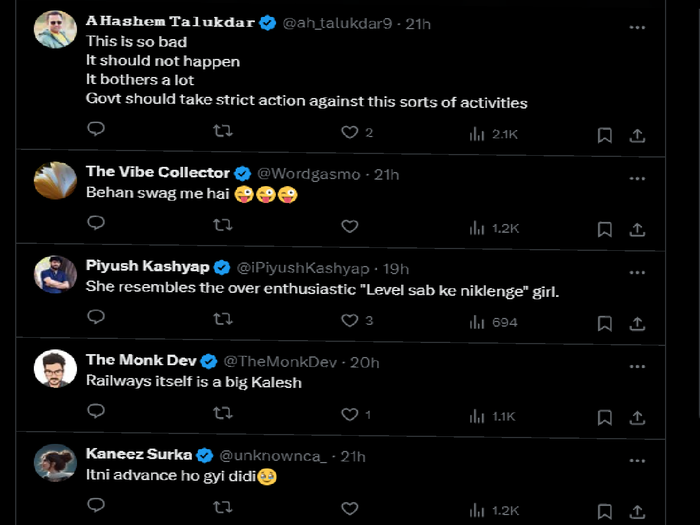The height and width of the screenshot is (525, 700).
Task: View analytics for The Vibe Collector's tweet
Action: (x=494, y=229)
